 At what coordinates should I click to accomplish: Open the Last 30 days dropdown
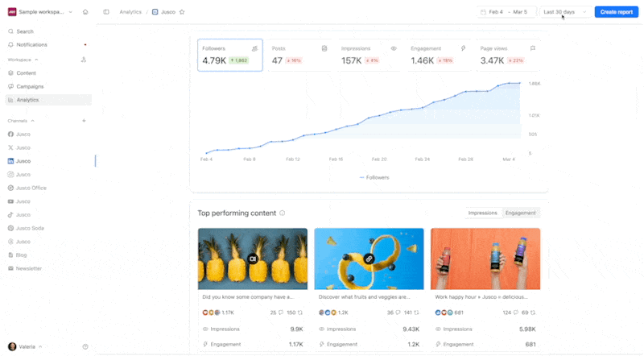point(564,12)
